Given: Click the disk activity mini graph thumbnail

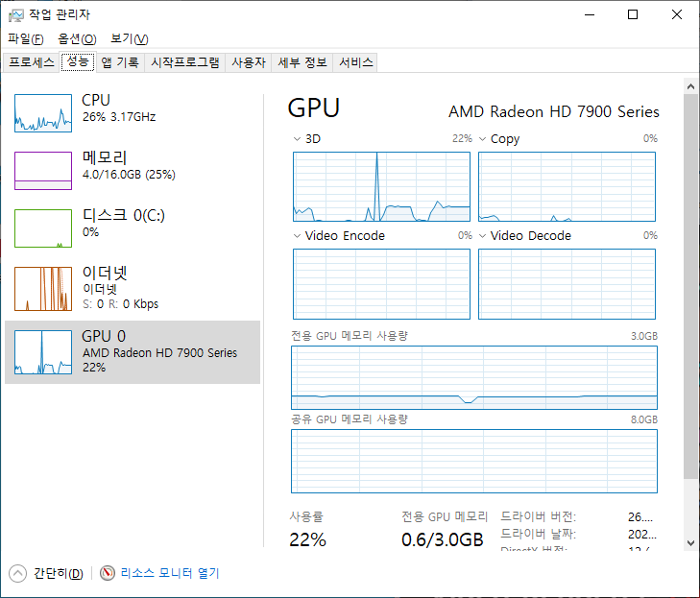Looking at the screenshot, I should click(43, 228).
